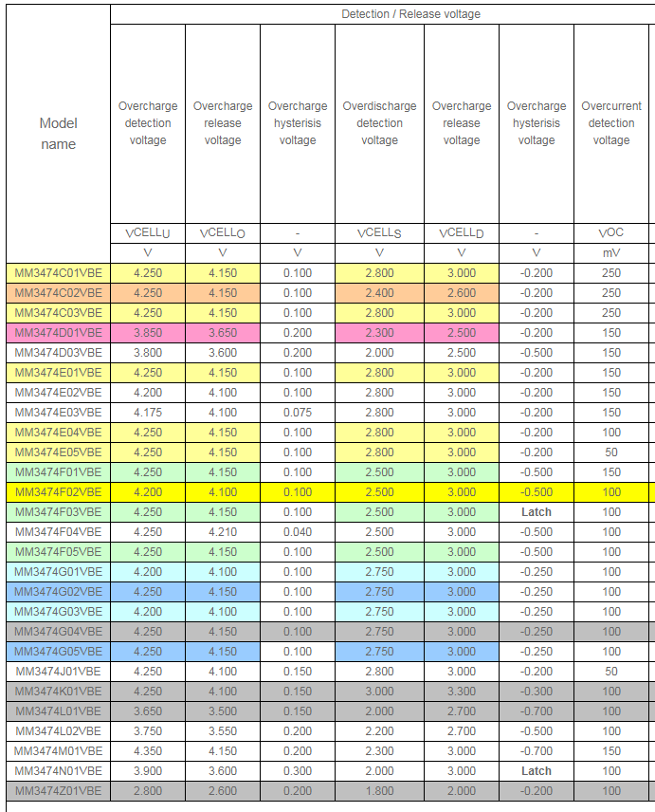Click the 'Overdischarge detection voltage' column header
Screen dimensions: 655x812
pyautogui.click(x=379, y=123)
